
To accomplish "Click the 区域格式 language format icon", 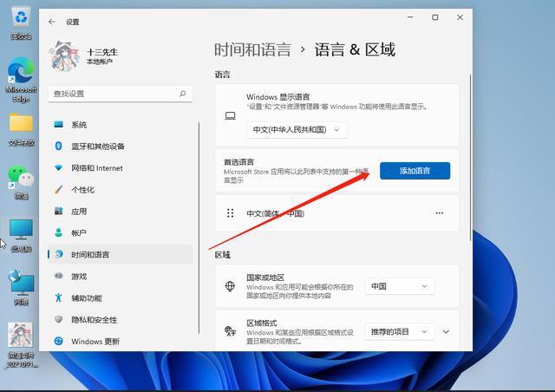I will point(230,331).
